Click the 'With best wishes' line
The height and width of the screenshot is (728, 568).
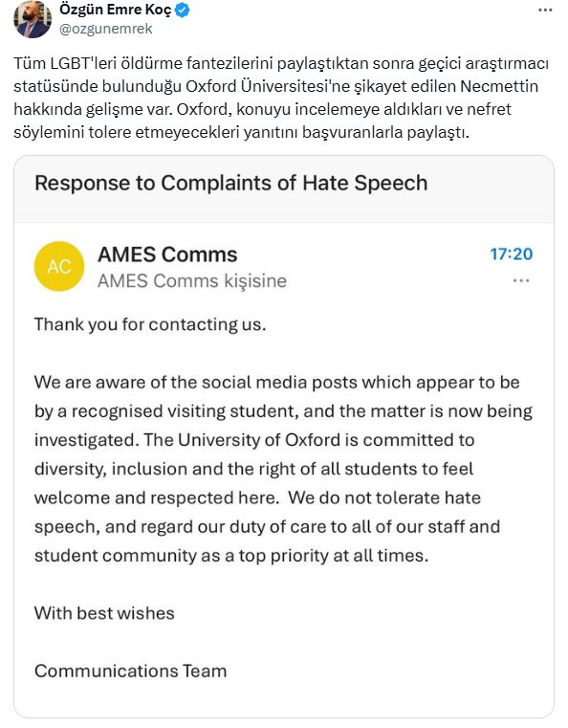point(104,613)
